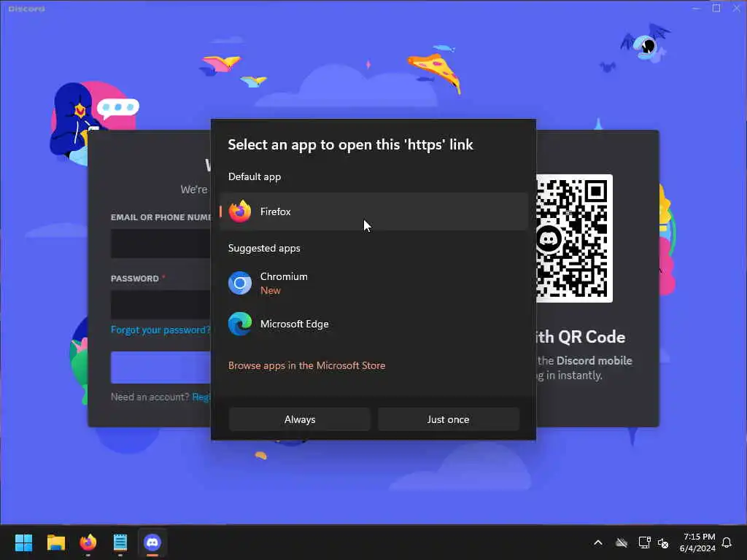Image resolution: width=747 pixels, height=560 pixels.
Task: Click the Just once button
Action: [x=449, y=419]
